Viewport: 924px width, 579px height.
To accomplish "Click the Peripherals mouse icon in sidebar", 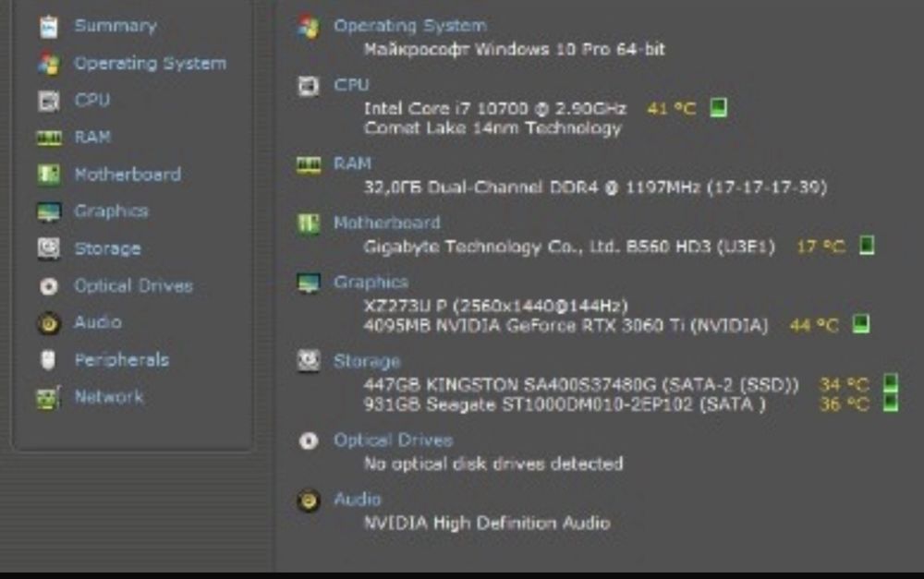I will click(48, 360).
